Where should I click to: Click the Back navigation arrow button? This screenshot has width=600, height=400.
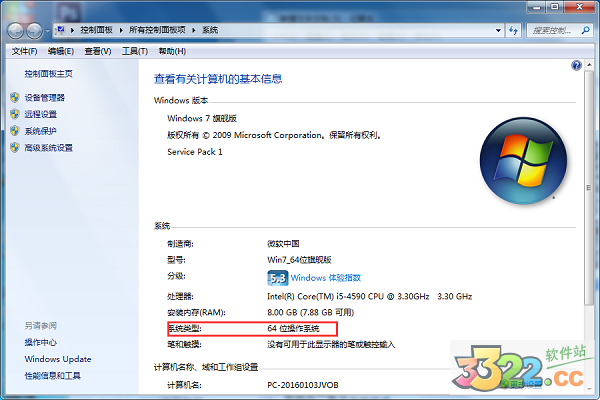[x=16, y=31]
